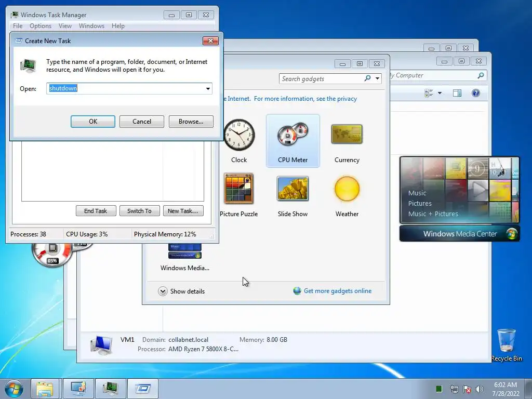Open the File menu in Task Manager
Image resolution: width=532 pixels, height=399 pixels.
click(x=18, y=26)
